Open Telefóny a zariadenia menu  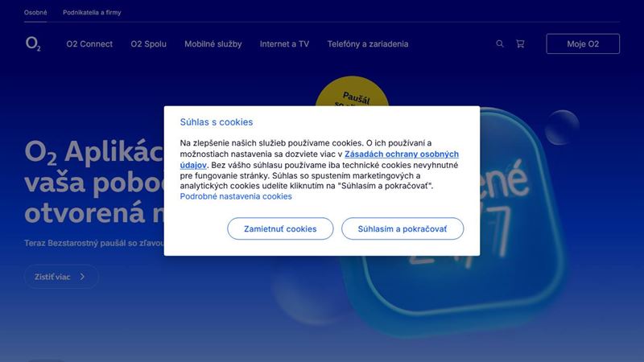tap(368, 44)
